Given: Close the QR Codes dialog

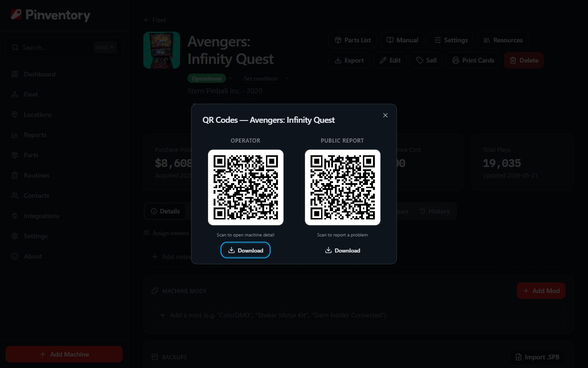Looking at the screenshot, I should click(x=385, y=115).
